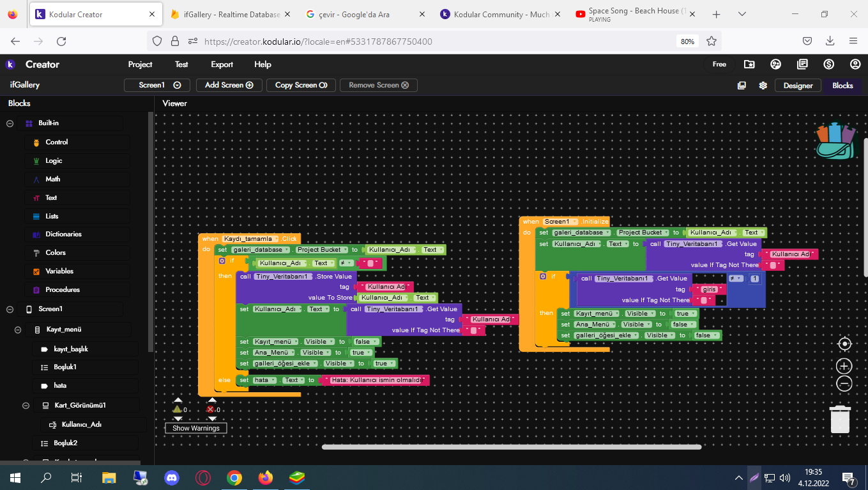Collapse the Kart_Görünümü1 tree node

[26, 405]
